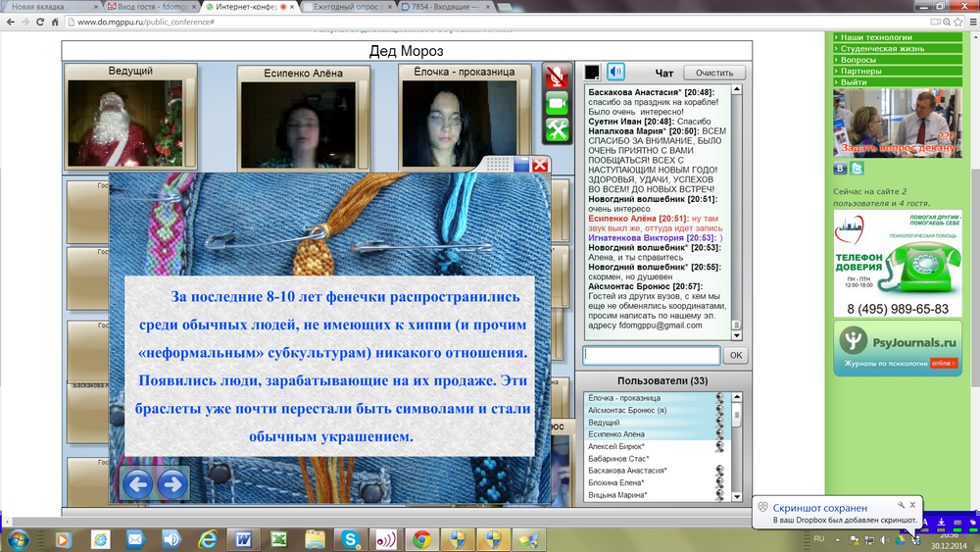Open the black chat text color swatch

tap(591, 72)
